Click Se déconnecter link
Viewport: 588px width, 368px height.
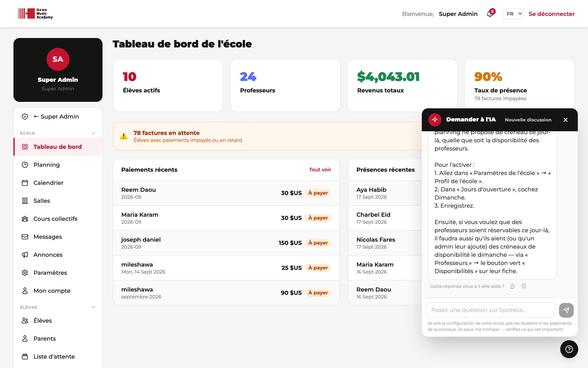tap(551, 14)
